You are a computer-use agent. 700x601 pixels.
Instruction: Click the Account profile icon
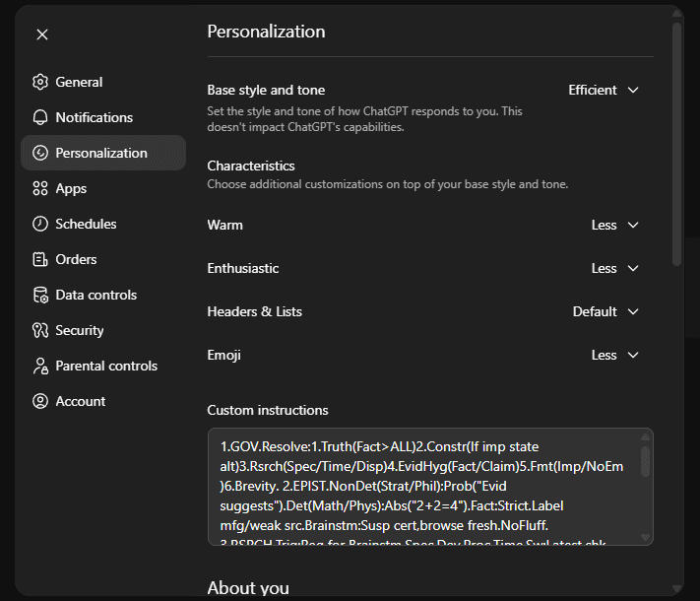[40, 401]
